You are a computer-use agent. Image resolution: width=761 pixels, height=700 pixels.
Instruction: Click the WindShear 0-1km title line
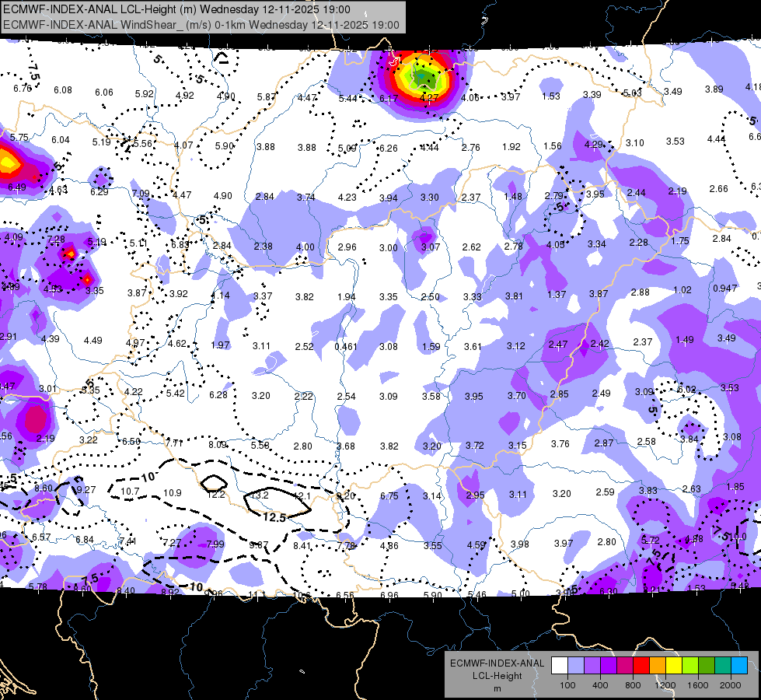point(201,25)
